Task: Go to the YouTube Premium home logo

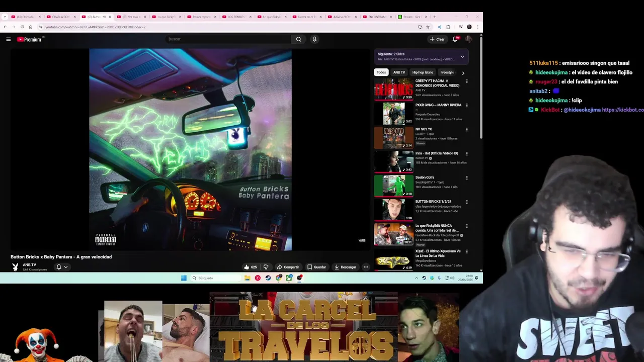Action: pos(29,39)
